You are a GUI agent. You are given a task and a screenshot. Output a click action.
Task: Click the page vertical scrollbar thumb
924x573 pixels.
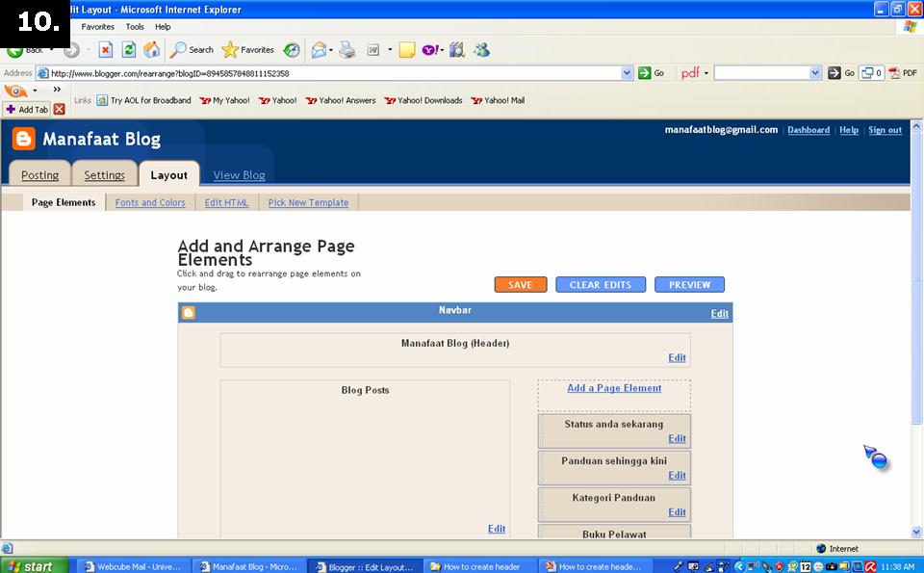point(916,277)
